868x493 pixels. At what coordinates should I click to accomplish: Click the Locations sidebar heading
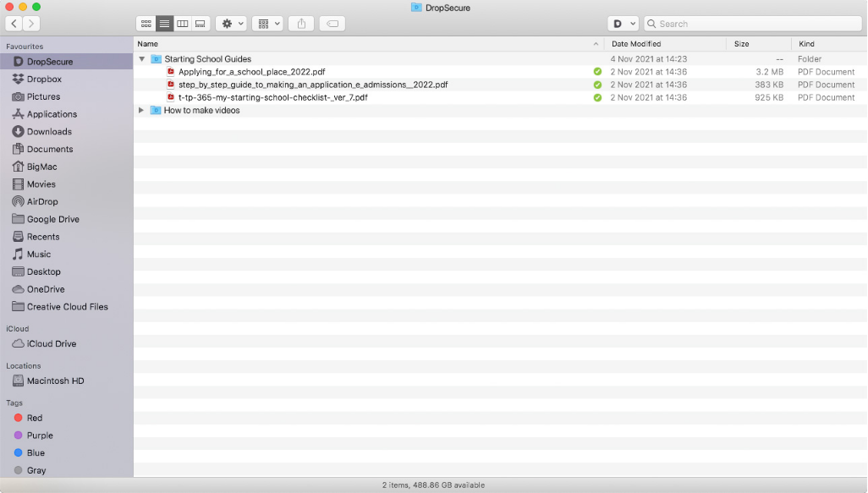(x=23, y=366)
